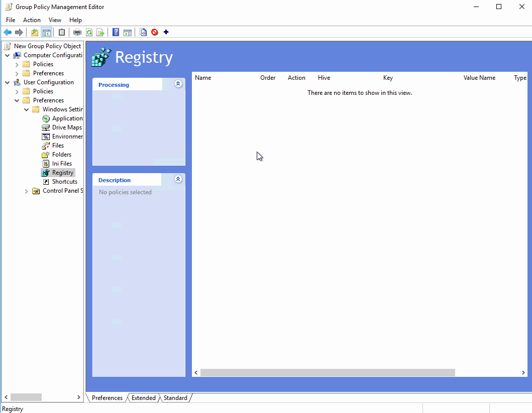Open the File menu
This screenshot has width=532, height=413.
click(11, 20)
